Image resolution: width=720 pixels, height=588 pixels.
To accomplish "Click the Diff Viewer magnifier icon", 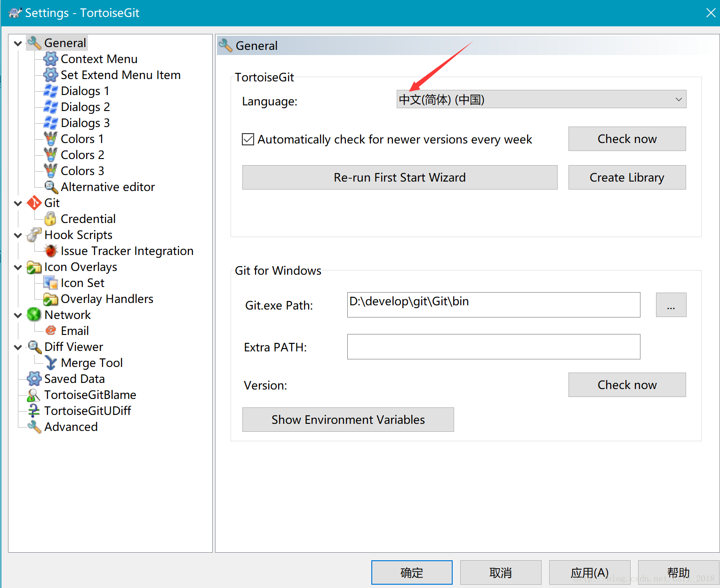I will click(34, 347).
